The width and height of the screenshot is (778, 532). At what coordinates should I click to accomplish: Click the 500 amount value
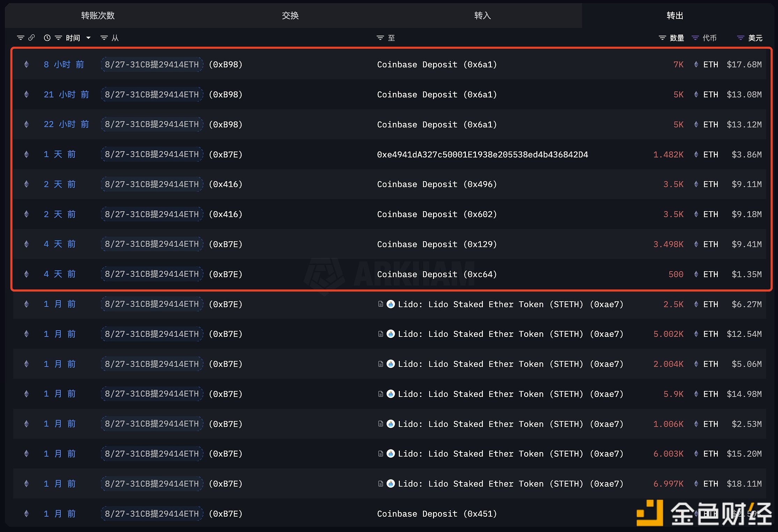click(676, 274)
